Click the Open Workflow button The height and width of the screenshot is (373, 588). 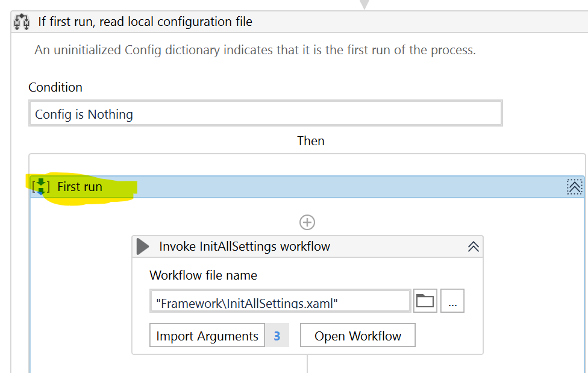[358, 335]
